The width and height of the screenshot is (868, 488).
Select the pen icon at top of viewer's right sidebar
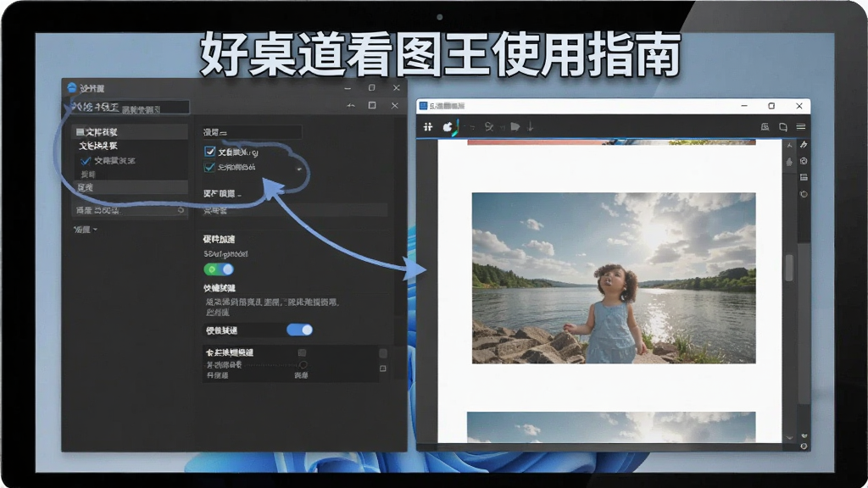[804, 145]
